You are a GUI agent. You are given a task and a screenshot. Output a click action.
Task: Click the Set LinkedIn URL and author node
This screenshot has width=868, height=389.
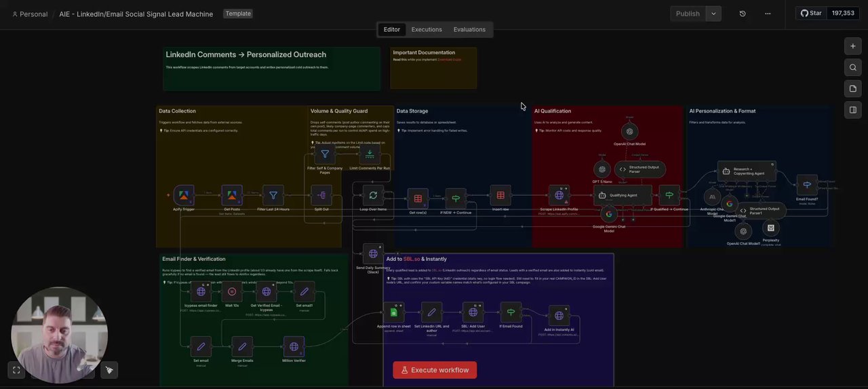click(431, 312)
